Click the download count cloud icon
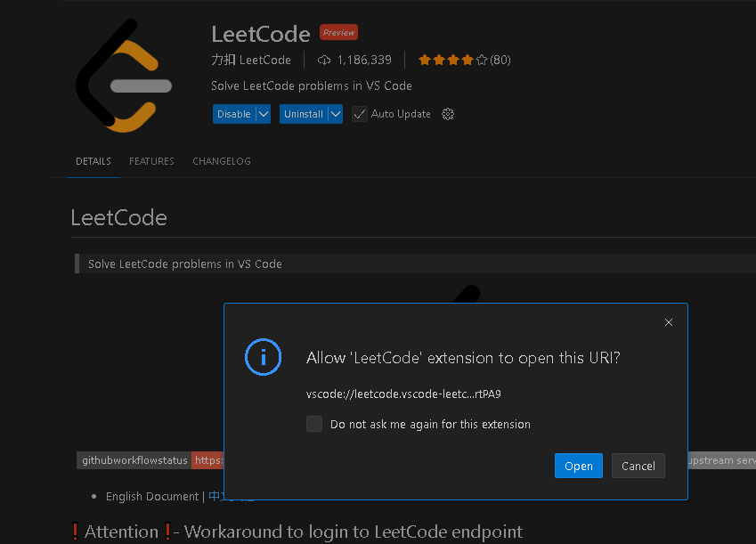This screenshot has width=756, height=544. click(x=324, y=60)
